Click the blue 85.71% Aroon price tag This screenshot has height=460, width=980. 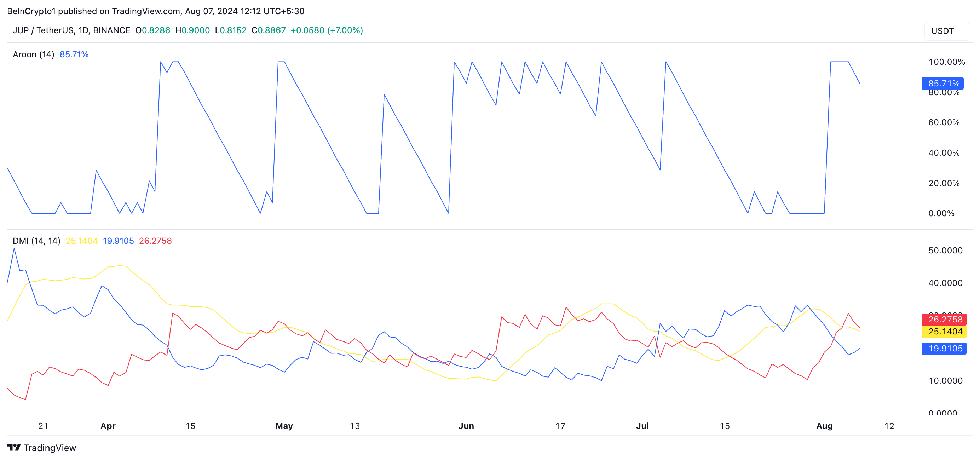[x=943, y=83]
